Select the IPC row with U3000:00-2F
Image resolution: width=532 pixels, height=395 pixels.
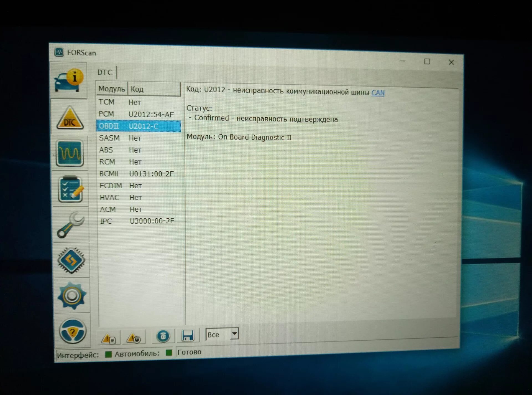click(140, 221)
